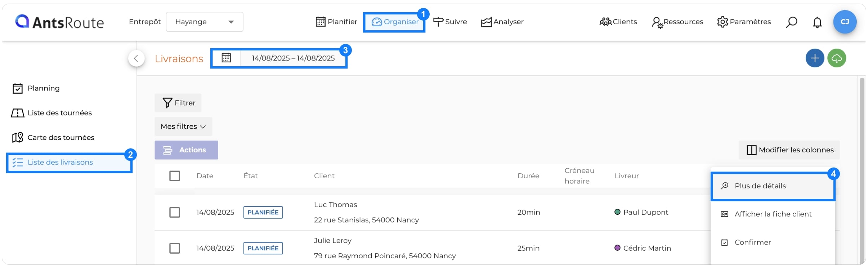Click PLANIFIÉE badge in Julie Leroy row
868x268 pixels.
tap(263, 248)
